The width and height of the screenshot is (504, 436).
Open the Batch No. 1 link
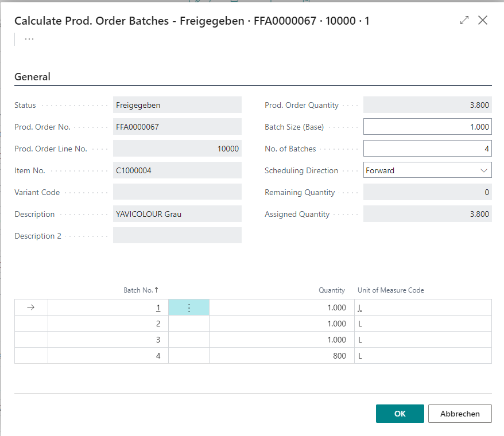point(158,308)
